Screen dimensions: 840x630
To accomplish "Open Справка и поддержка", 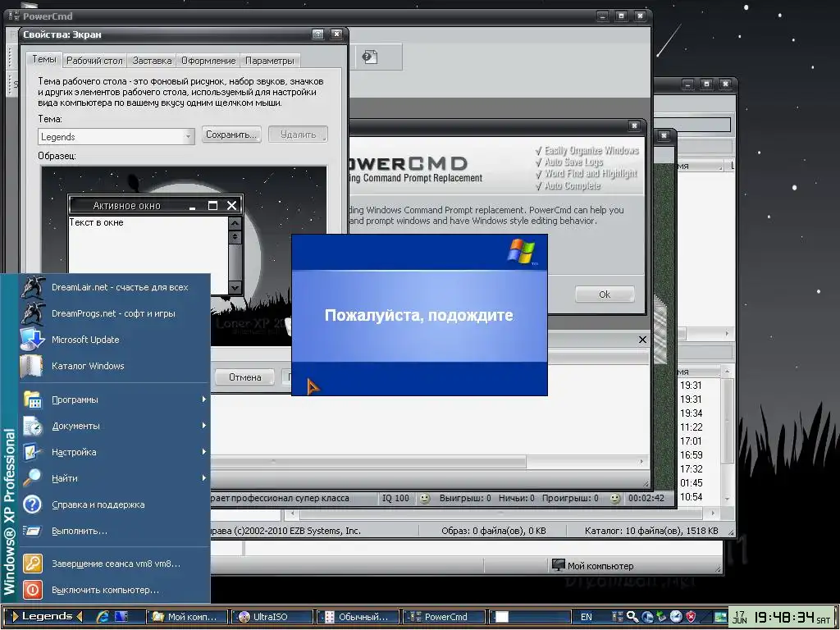I will (x=115, y=504).
